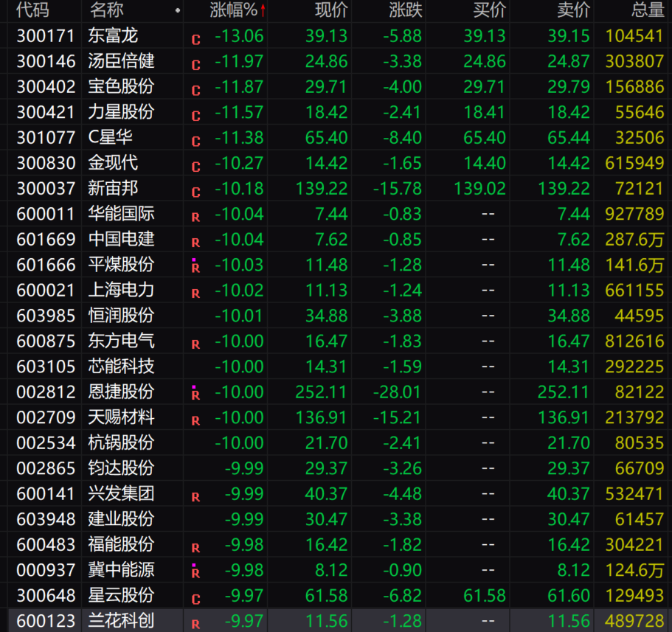This screenshot has height=632, width=672.
Task: Select stock code 301077
Action: pyautogui.click(x=46, y=138)
